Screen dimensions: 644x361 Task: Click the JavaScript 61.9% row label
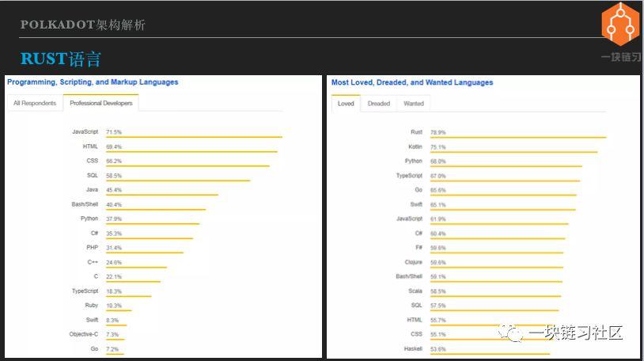coord(410,218)
